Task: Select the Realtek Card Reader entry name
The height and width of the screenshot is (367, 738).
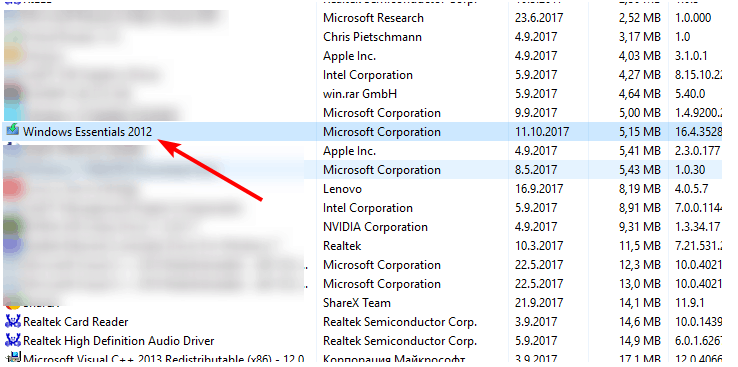Action: [x=76, y=322]
